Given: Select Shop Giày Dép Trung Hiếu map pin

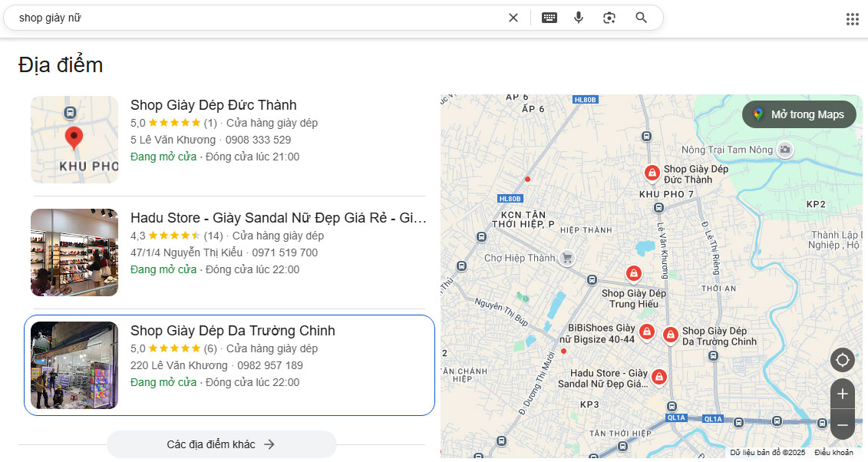Looking at the screenshot, I should pyautogui.click(x=634, y=273).
